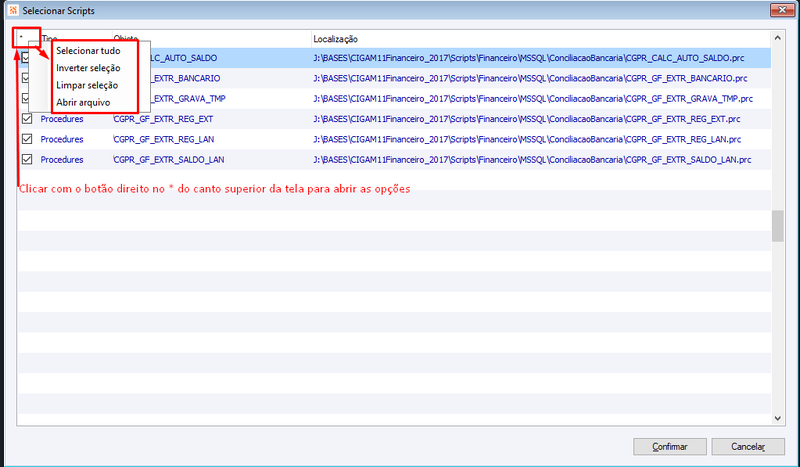Uncheck the CGPR_GF_EXTR_SALDO_LAN row checkbox
Viewport: 800px width, 467px height.
[x=27, y=159]
